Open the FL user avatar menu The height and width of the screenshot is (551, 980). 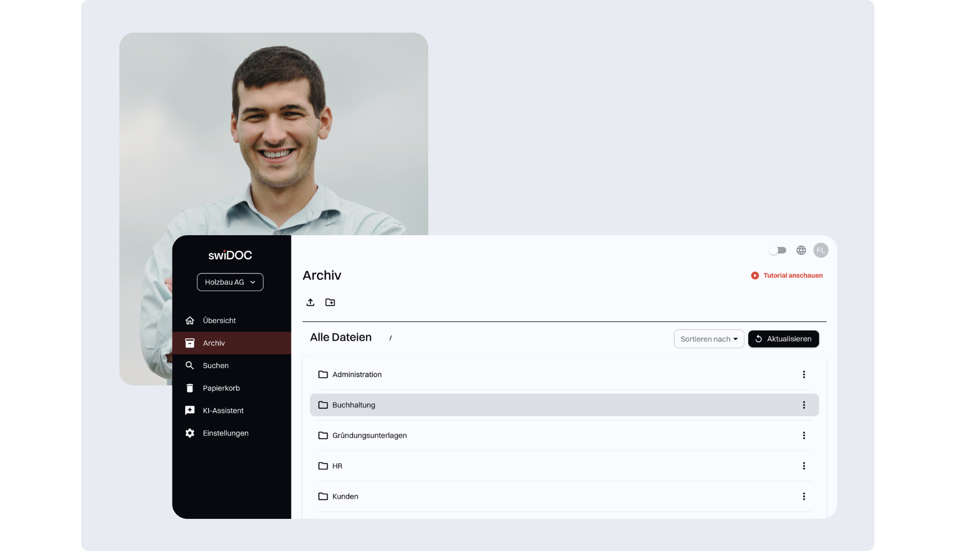(821, 251)
